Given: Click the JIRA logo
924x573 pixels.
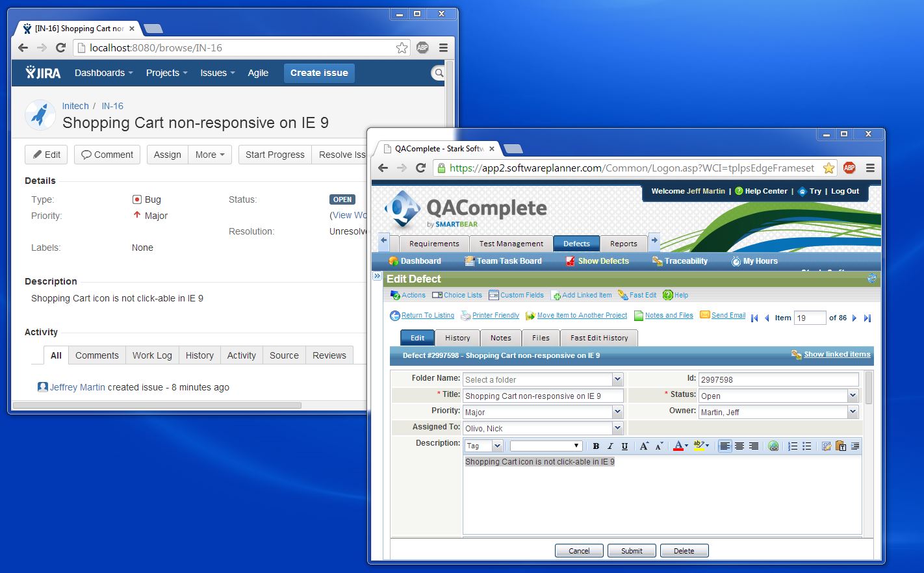Looking at the screenshot, I should coord(43,73).
